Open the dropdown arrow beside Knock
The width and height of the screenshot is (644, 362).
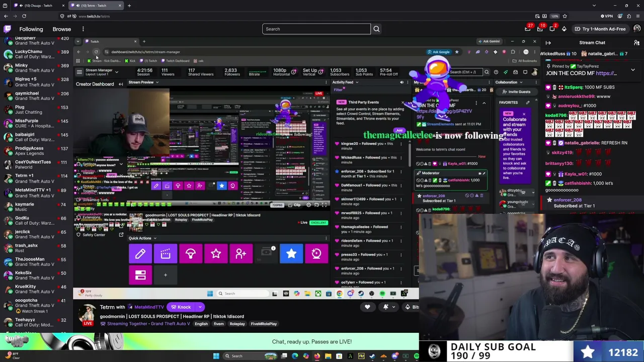200,307
